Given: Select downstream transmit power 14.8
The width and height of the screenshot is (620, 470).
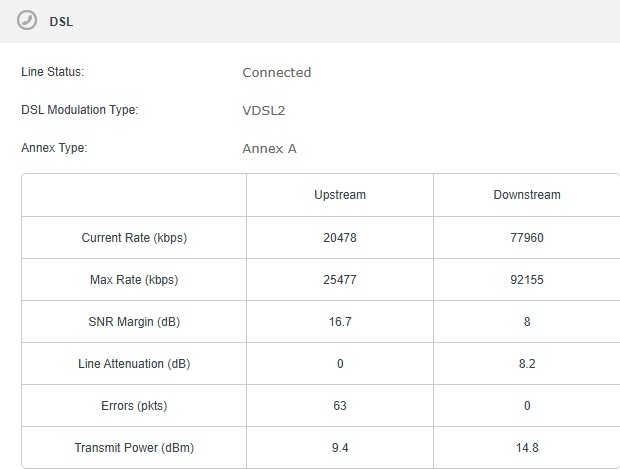Looking at the screenshot, I should pyautogui.click(x=527, y=448).
